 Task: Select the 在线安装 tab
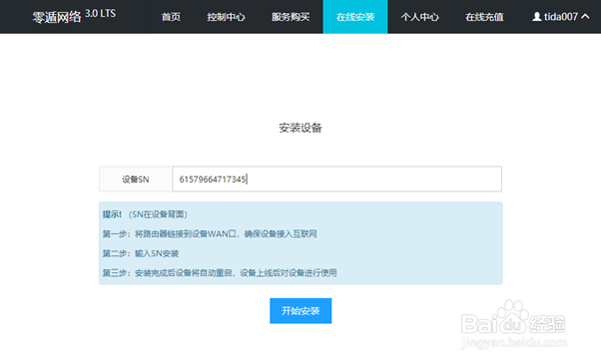click(355, 17)
